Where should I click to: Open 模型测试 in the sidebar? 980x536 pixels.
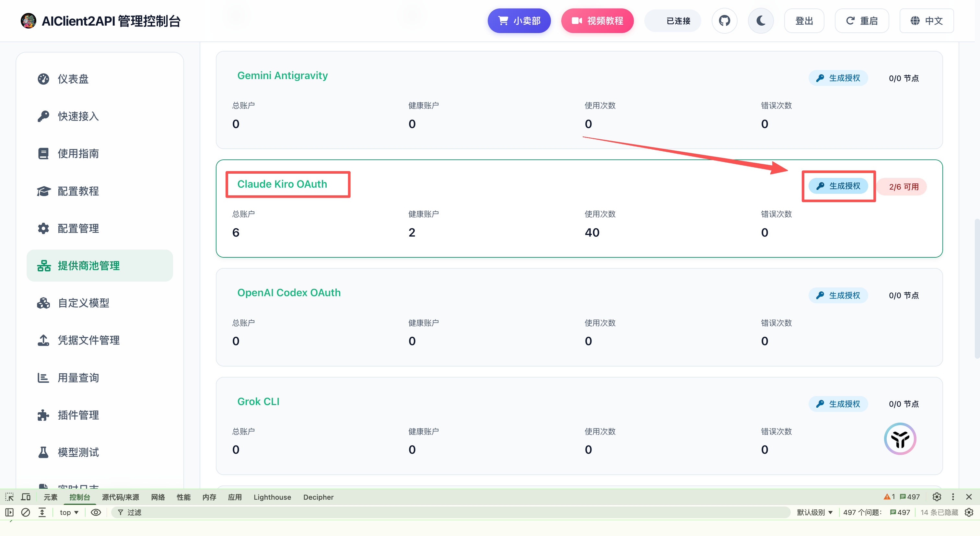(100, 452)
